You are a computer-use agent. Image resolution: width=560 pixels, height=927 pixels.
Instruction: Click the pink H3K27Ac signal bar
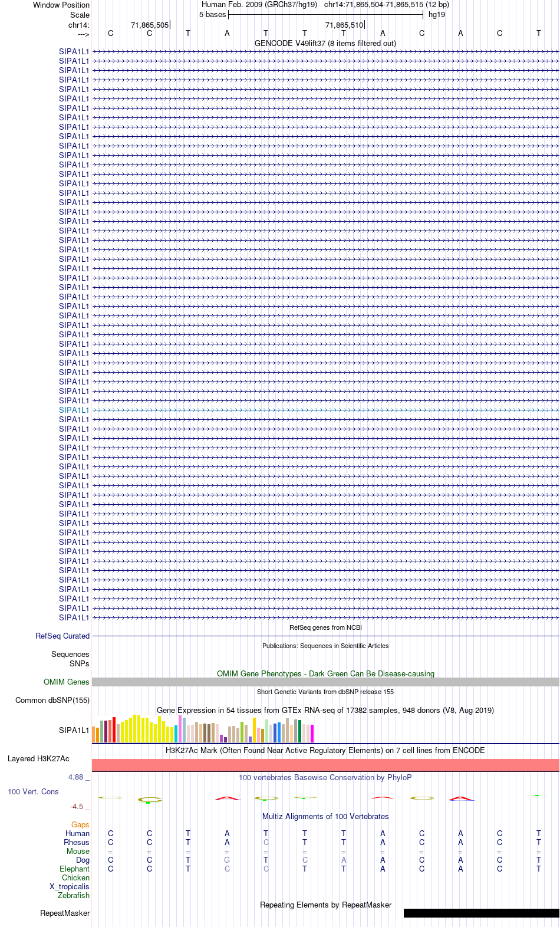coord(325,765)
